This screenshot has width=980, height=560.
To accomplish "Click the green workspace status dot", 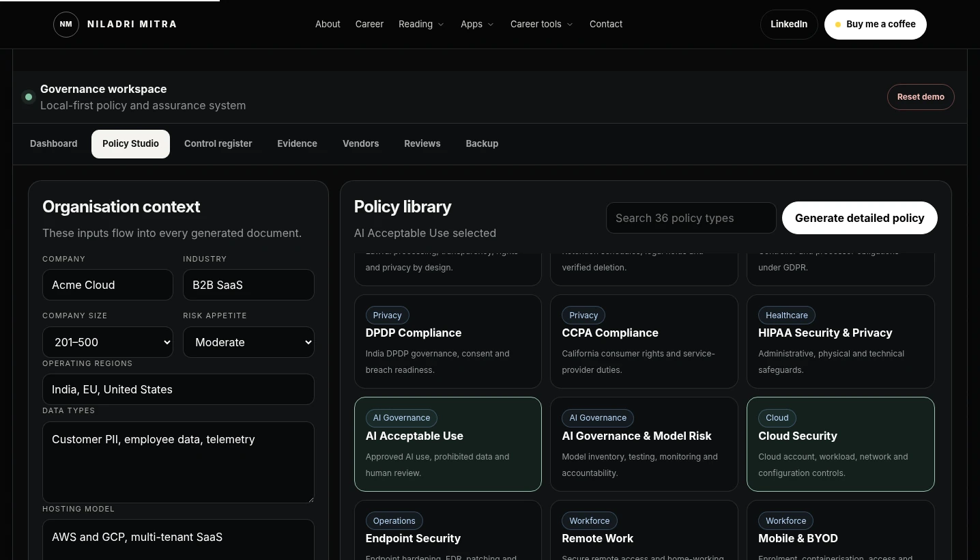I will [x=29, y=97].
